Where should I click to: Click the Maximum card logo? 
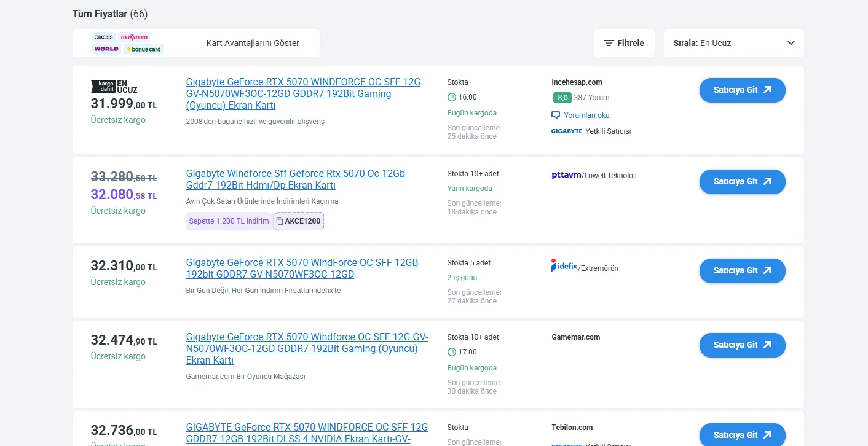pyautogui.click(x=134, y=37)
